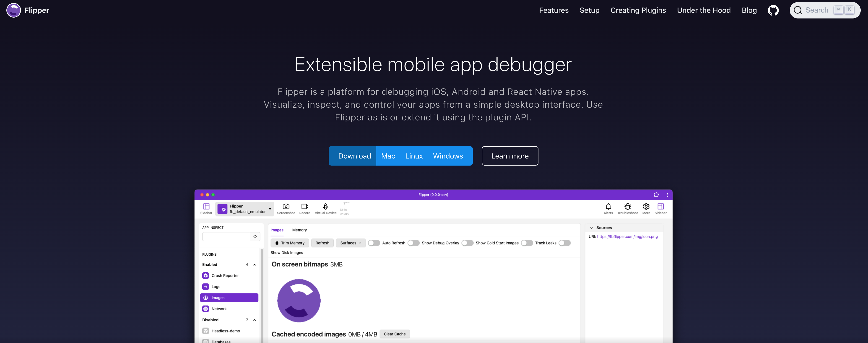Viewport: 868px width, 343px height.
Task: Click the Troubleshoot bug icon
Action: coord(627,207)
